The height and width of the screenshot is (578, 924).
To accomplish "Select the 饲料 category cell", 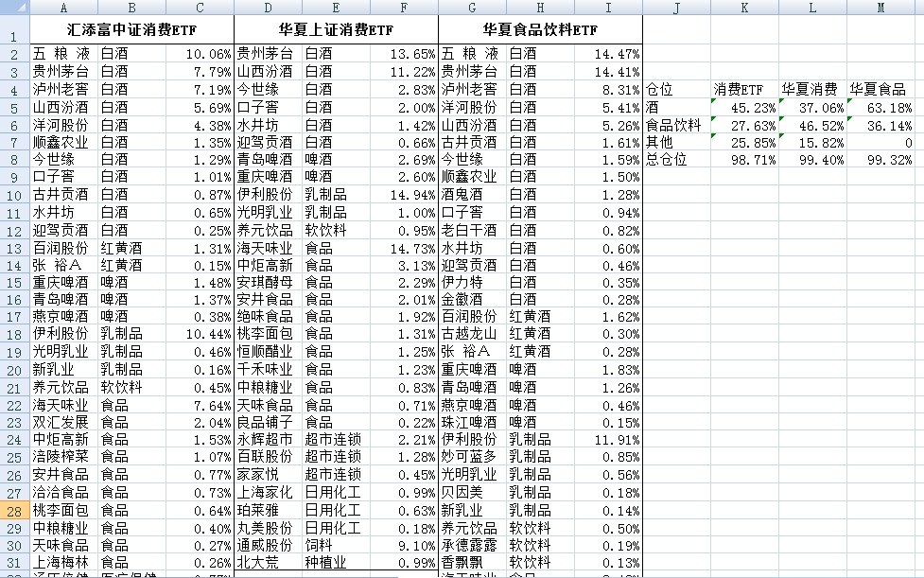I will click(337, 546).
